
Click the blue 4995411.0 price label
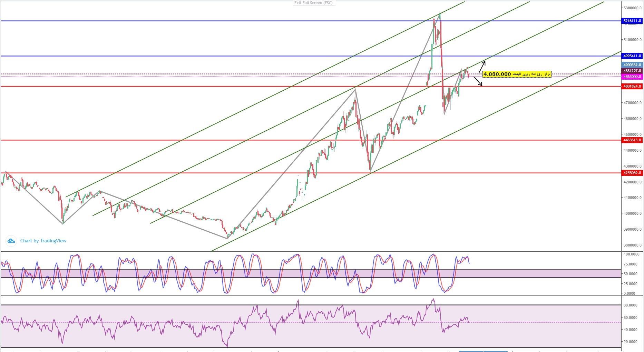point(632,56)
